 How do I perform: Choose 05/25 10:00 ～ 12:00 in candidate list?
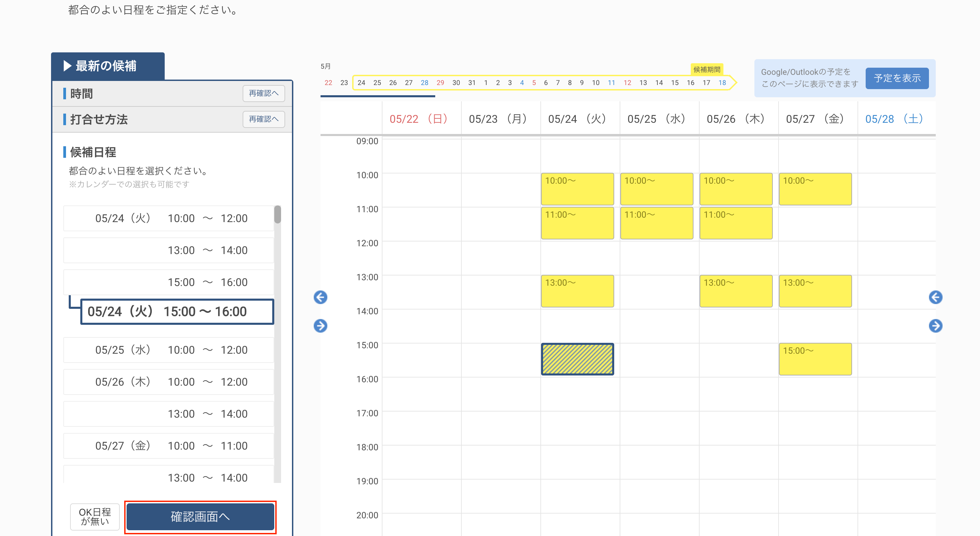(x=169, y=350)
